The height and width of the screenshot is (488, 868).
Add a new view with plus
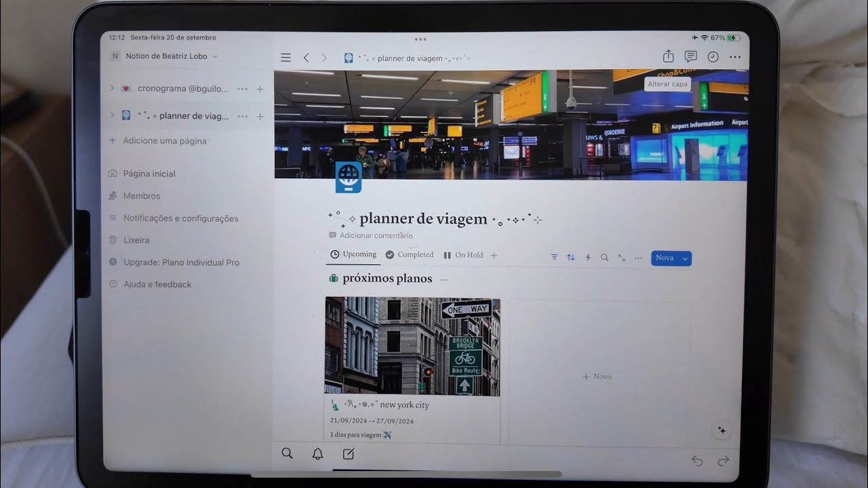(494, 256)
